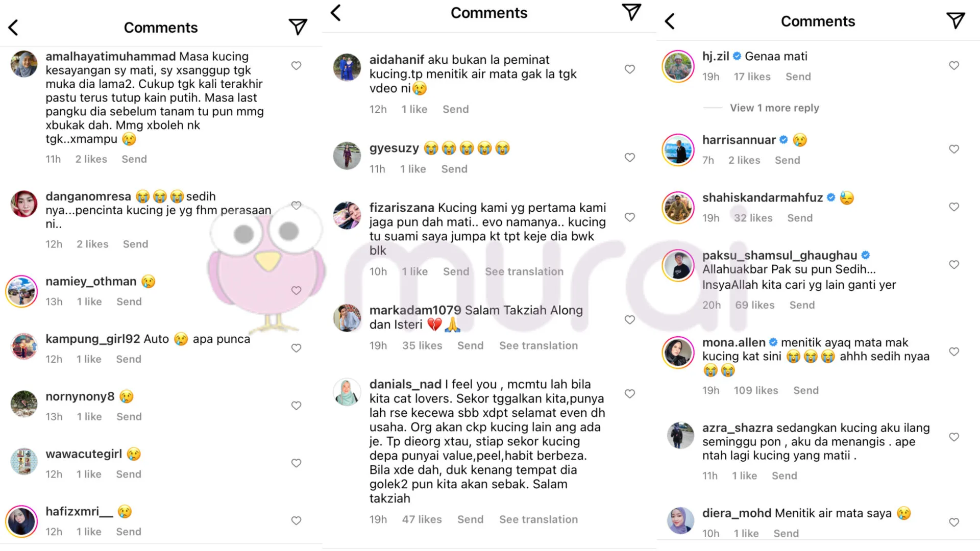The height and width of the screenshot is (551, 980).
Task: Heart the comment from hj.zil
Action: point(954,65)
